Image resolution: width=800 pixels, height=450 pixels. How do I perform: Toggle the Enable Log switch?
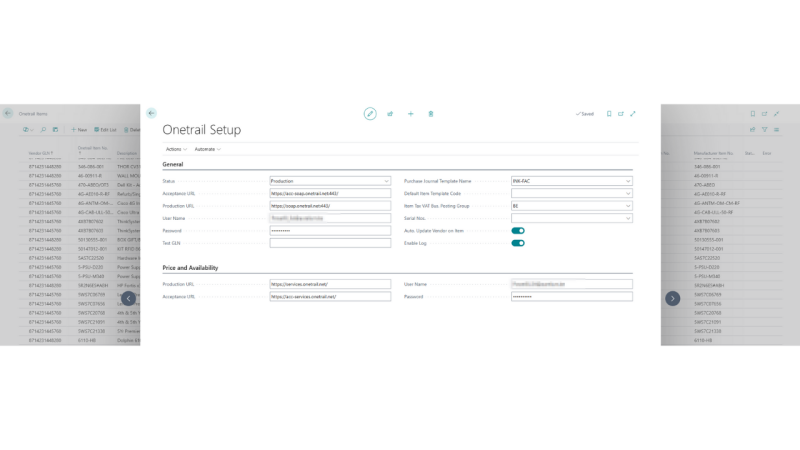pyautogui.click(x=518, y=243)
